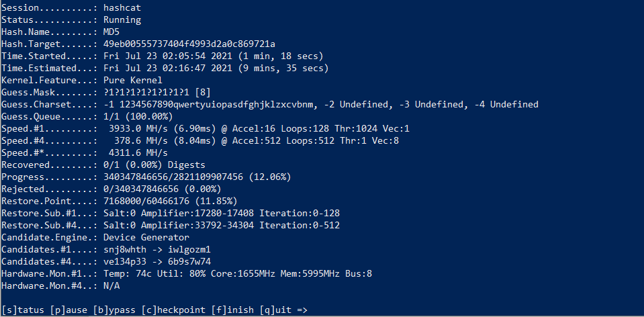Viewport: 644px width, 317px height.
Task: Click the Status value Running
Action: coord(122,19)
